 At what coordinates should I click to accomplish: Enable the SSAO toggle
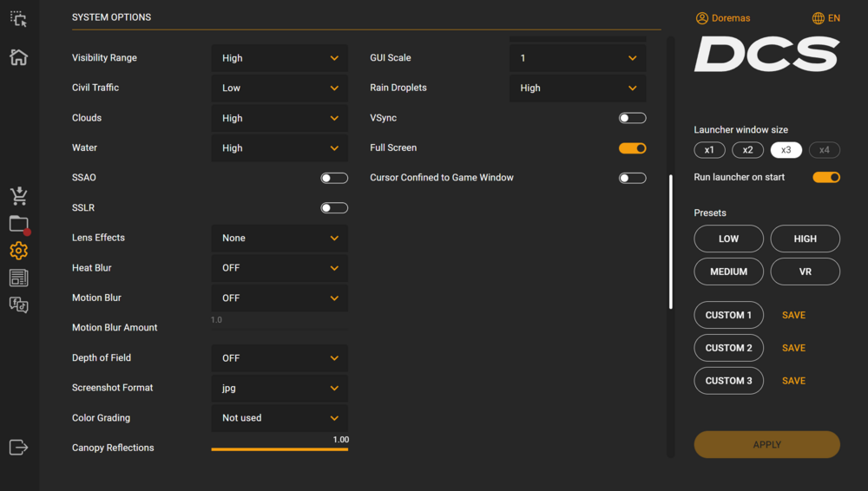tap(334, 178)
